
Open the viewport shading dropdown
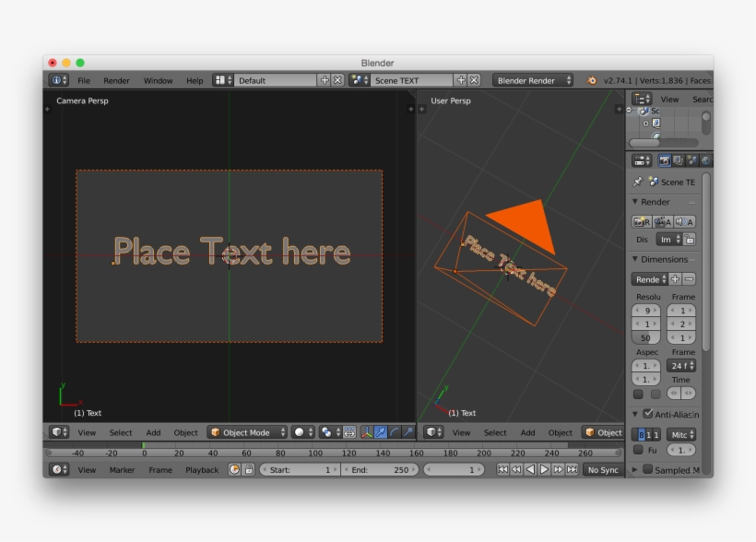click(x=303, y=432)
